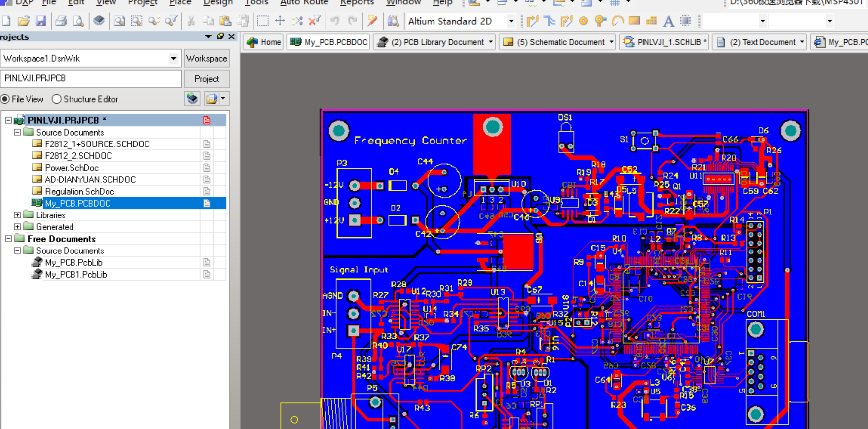
Task: Pin the Projects panel with the pushpin icon
Action: click(x=220, y=36)
